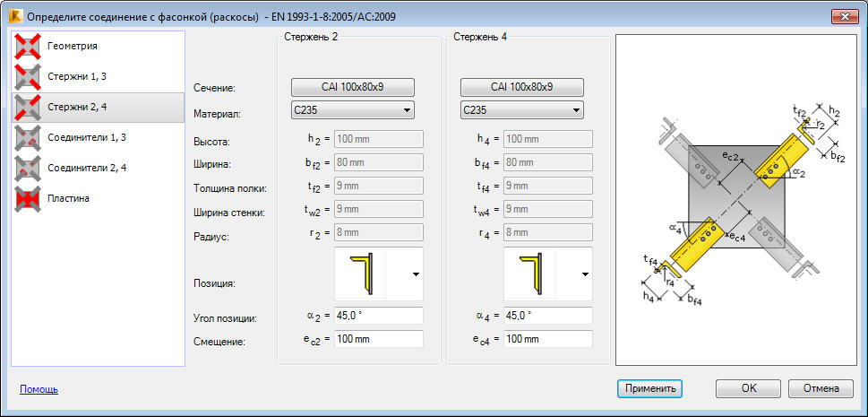Click the tf2 flange thickness field
Screen dimensions: 868x417
(379, 186)
